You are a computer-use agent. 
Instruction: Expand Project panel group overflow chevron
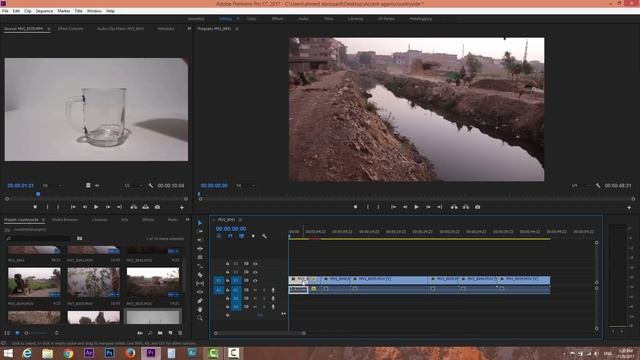[x=188, y=220]
